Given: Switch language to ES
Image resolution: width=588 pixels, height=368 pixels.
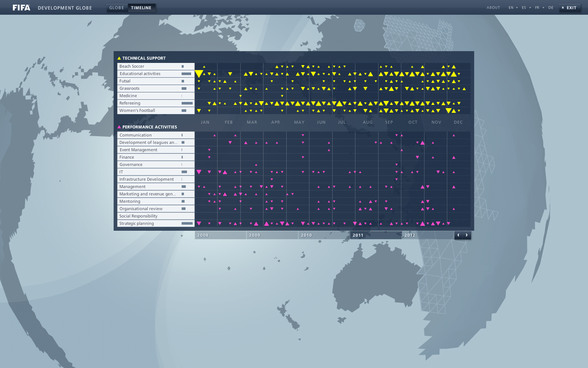Looking at the screenshot, I should pyautogui.click(x=524, y=8).
